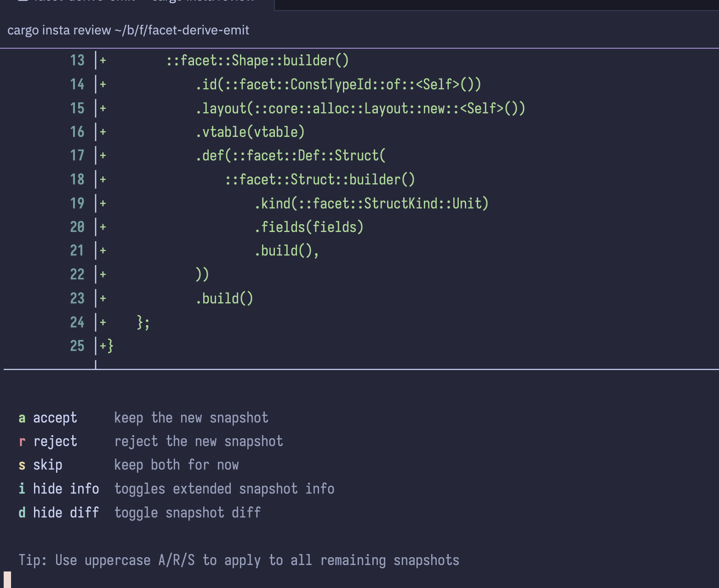Click the cargo insta review tab at top
Image resolution: width=719 pixels, height=588 pixels.
click(138, 3)
